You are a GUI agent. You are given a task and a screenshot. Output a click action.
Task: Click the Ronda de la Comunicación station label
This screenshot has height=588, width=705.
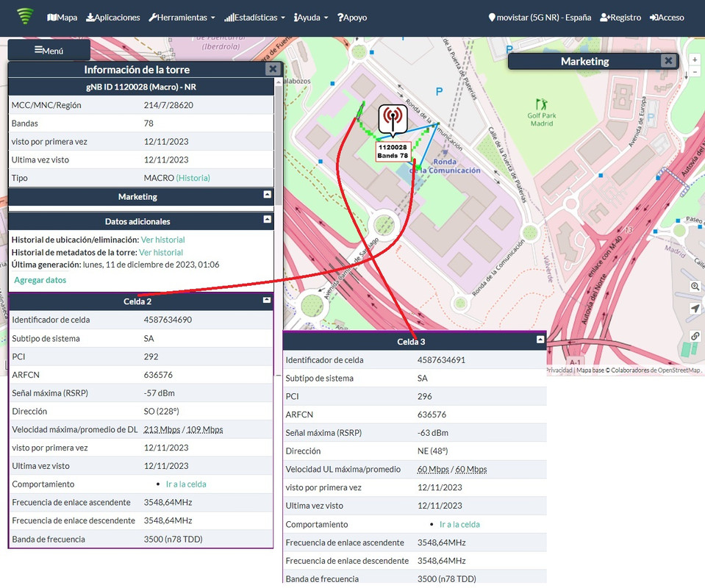tap(444, 166)
